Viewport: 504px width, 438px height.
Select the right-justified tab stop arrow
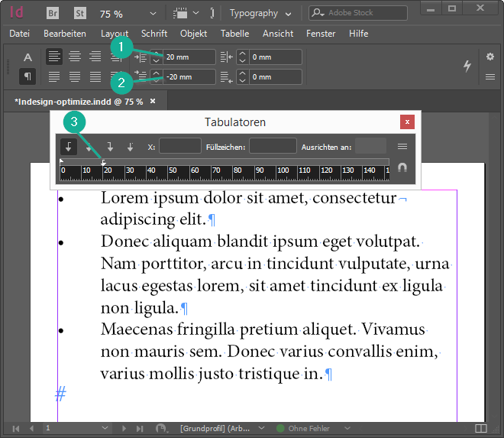click(x=110, y=147)
